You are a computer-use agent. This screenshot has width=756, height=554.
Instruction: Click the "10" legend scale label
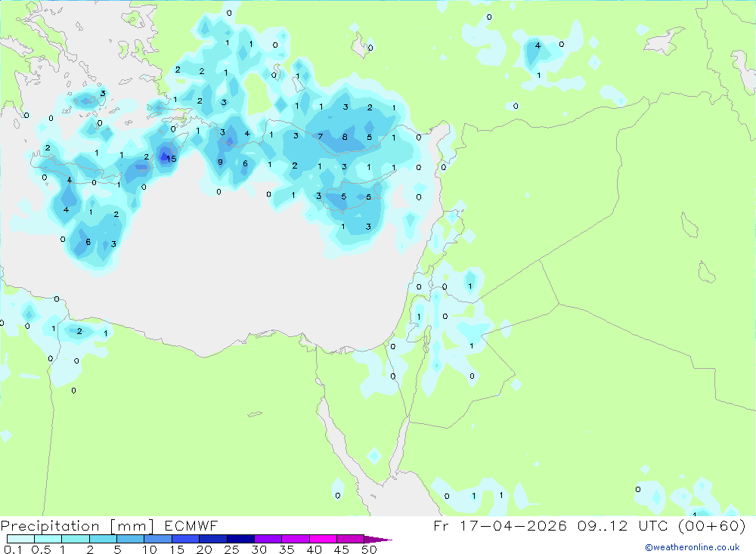tap(150, 549)
